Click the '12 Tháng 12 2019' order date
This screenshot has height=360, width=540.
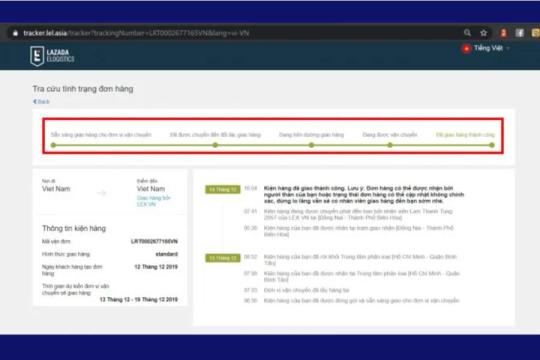[x=156, y=267]
